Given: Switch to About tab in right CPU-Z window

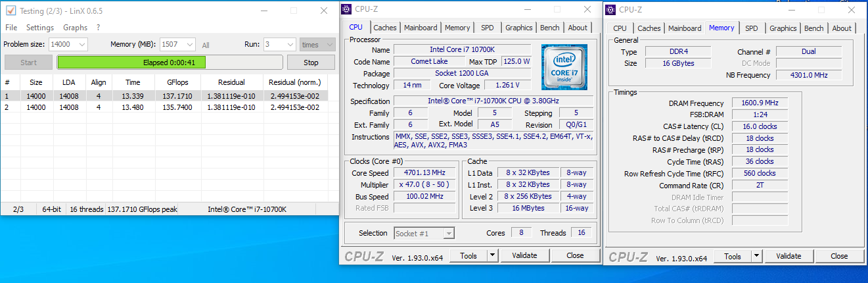Looking at the screenshot, I should coord(842,28).
